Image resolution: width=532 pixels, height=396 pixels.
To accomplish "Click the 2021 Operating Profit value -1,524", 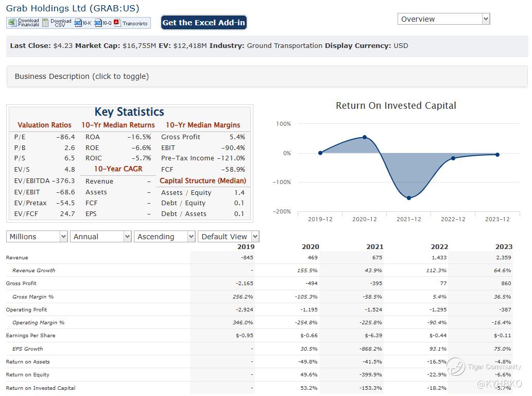I will pyautogui.click(x=373, y=309).
